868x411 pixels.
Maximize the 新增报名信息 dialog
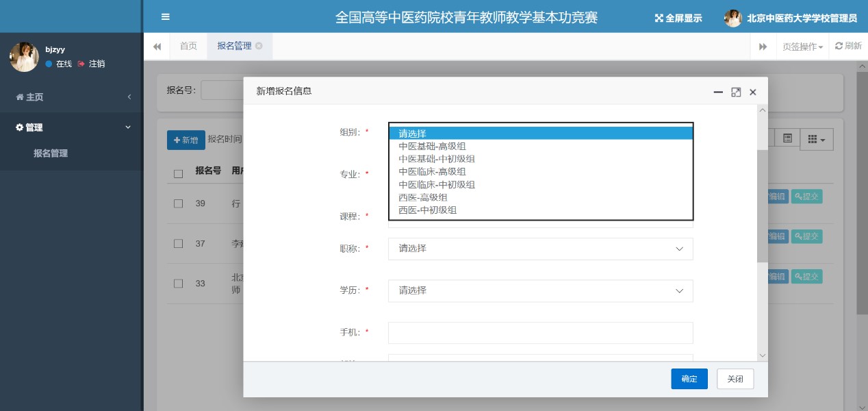tap(736, 92)
